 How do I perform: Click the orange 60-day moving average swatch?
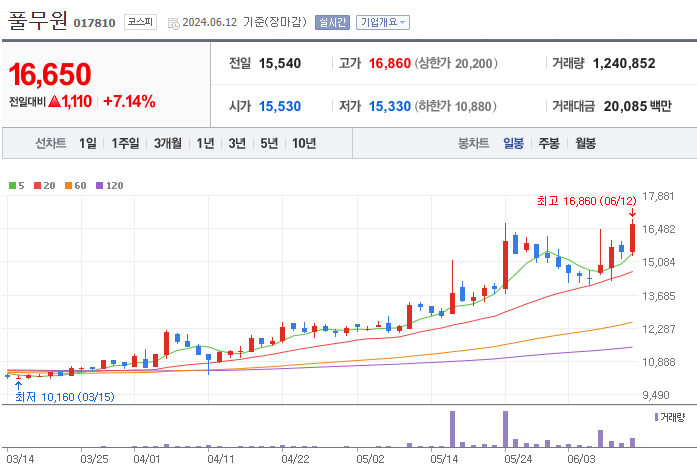pos(68,185)
